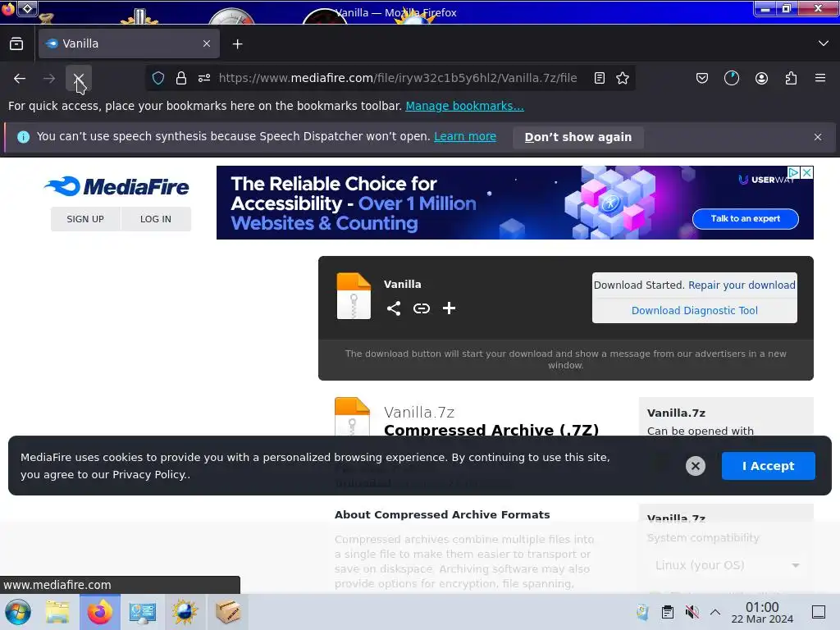Dismiss the Speech Dispatcher notification bar
This screenshot has height=630, width=840.
tap(818, 137)
